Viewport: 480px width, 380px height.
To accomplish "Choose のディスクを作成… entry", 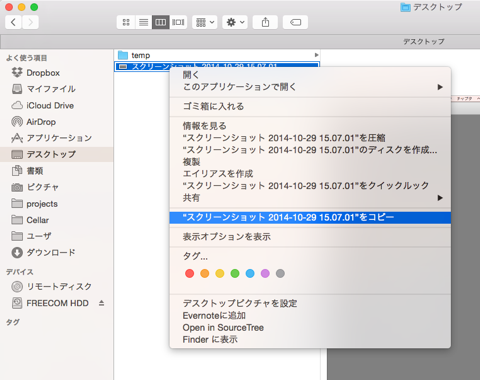I will (x=310, y=150).
